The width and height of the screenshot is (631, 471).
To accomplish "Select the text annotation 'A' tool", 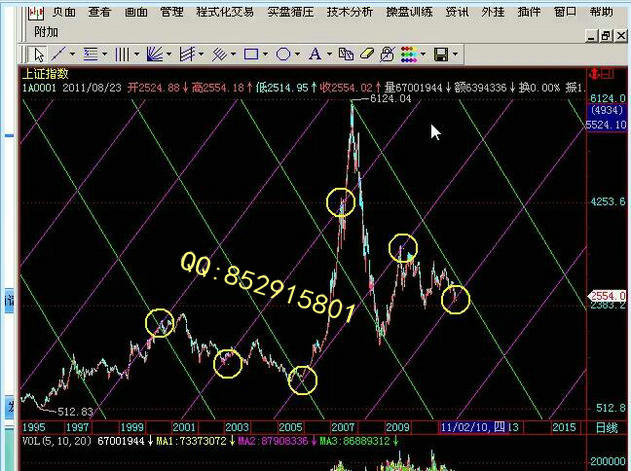I will point(315,54).
